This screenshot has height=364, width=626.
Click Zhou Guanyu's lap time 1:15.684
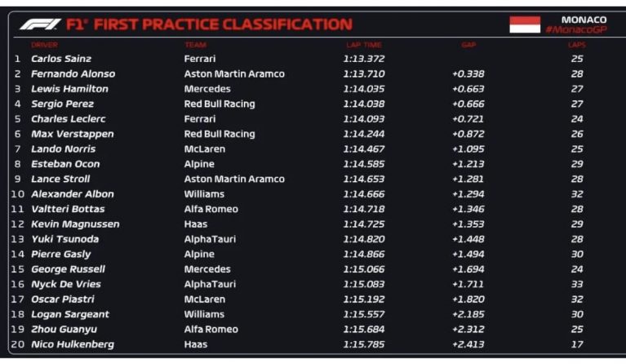364,329
